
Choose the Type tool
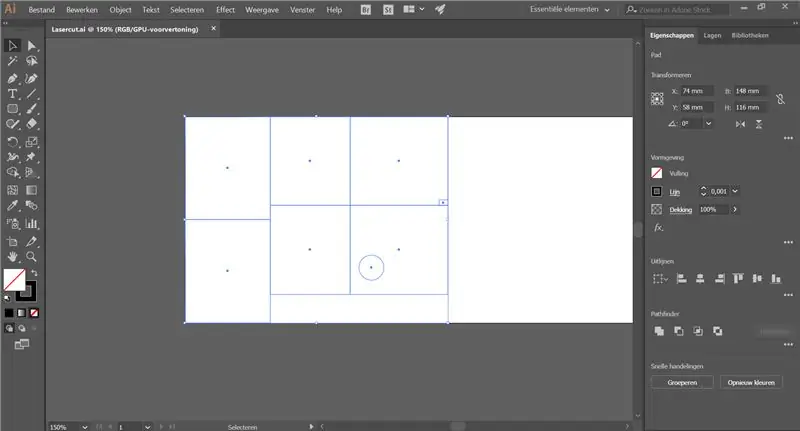pos(13,94)
